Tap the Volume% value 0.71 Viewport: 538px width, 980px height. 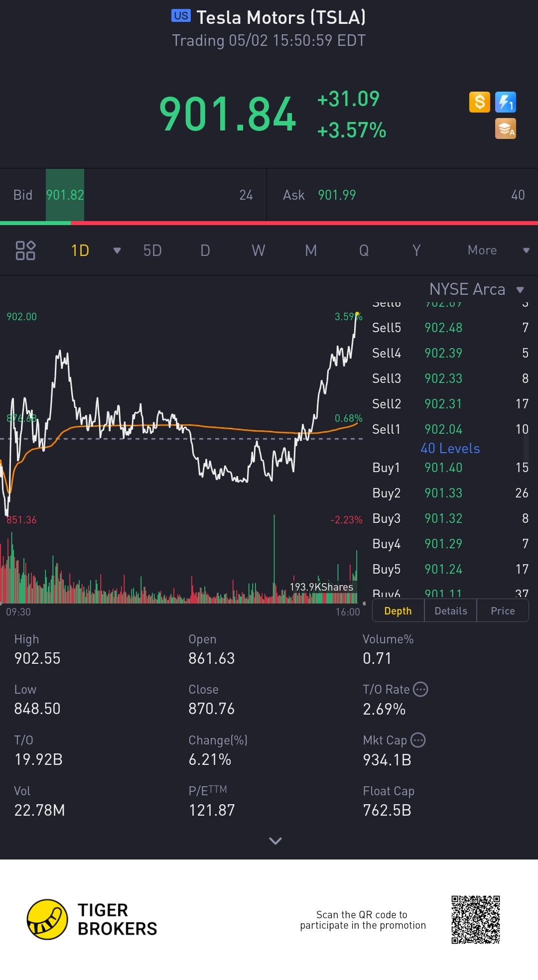(377, 658)
